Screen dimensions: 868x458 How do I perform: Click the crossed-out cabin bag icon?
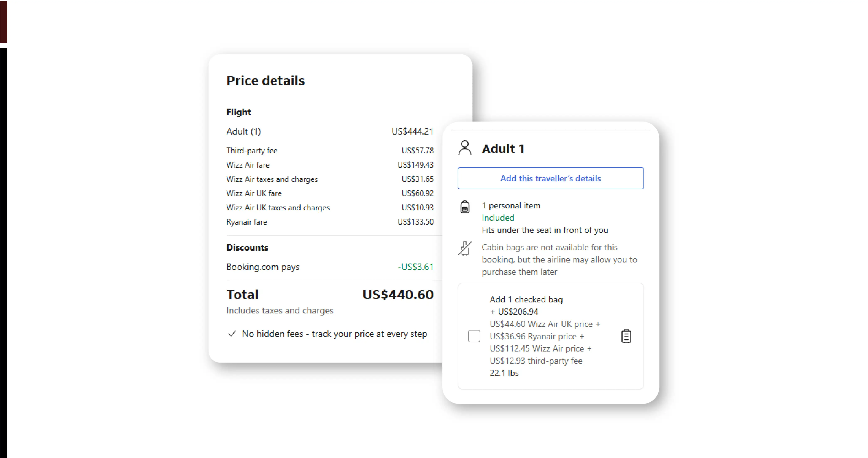[465, 248]
